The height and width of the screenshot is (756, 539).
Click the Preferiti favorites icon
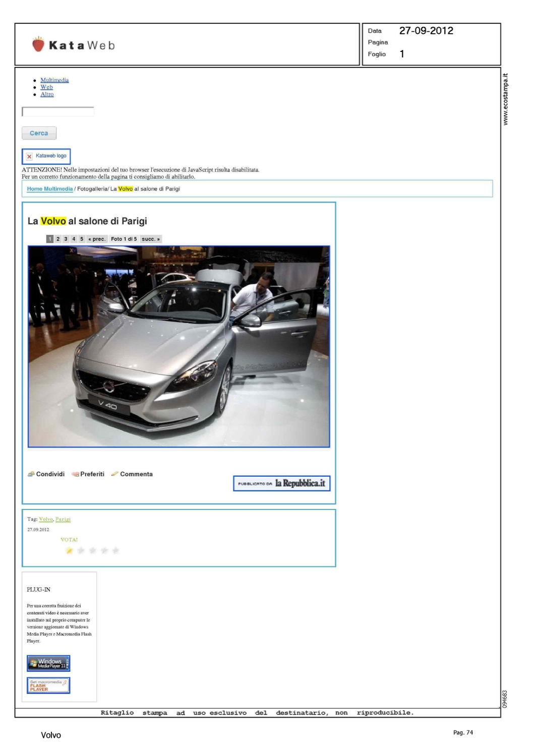(75, 474)
